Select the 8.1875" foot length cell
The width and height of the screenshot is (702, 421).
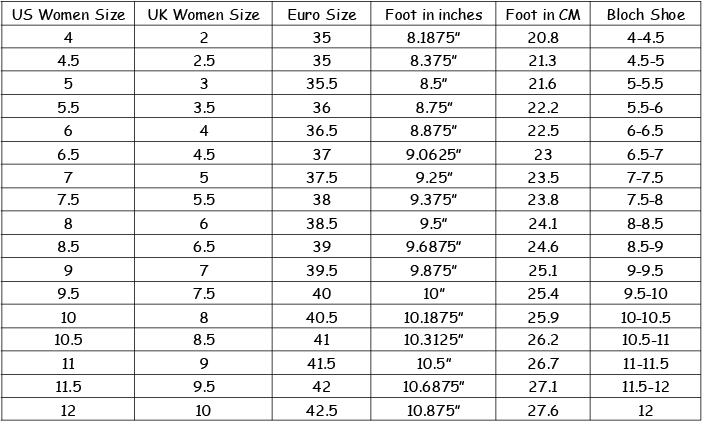433,37
